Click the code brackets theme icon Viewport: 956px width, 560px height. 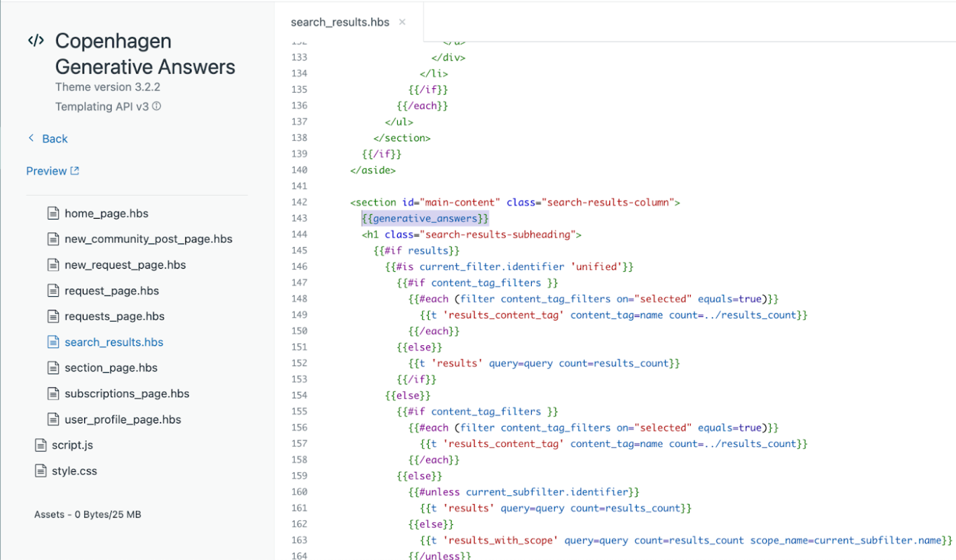tap(36, 41)
